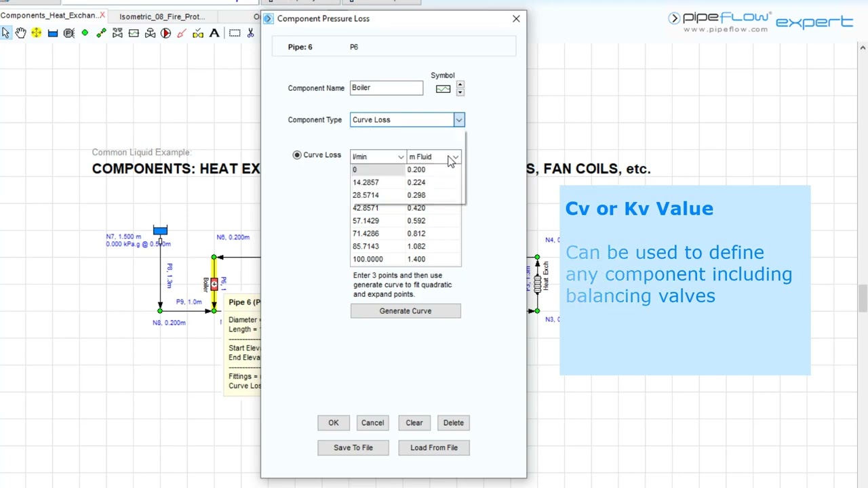Switch to Isometric_08_Fire_Prot tab
Screen dimensions: 868x488
click(161, 16)
